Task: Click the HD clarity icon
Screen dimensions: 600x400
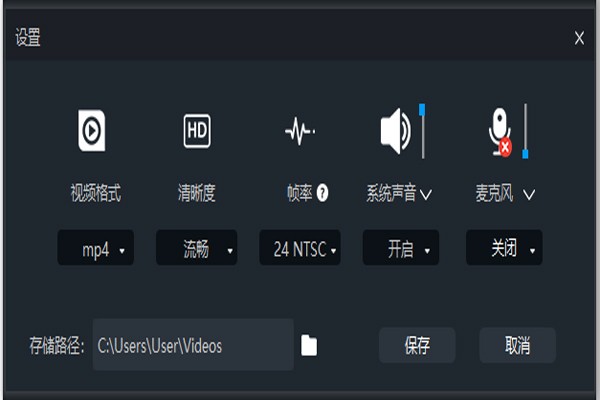Action: point(197,130)
